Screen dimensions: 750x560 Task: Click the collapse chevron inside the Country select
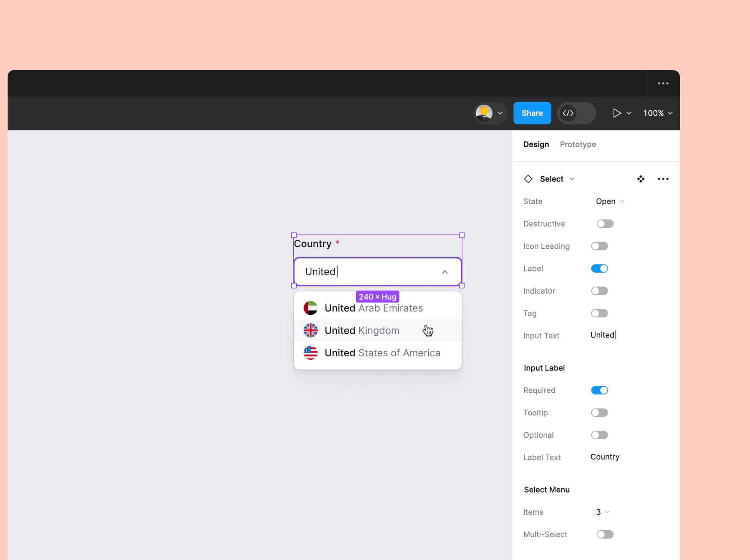445,272
